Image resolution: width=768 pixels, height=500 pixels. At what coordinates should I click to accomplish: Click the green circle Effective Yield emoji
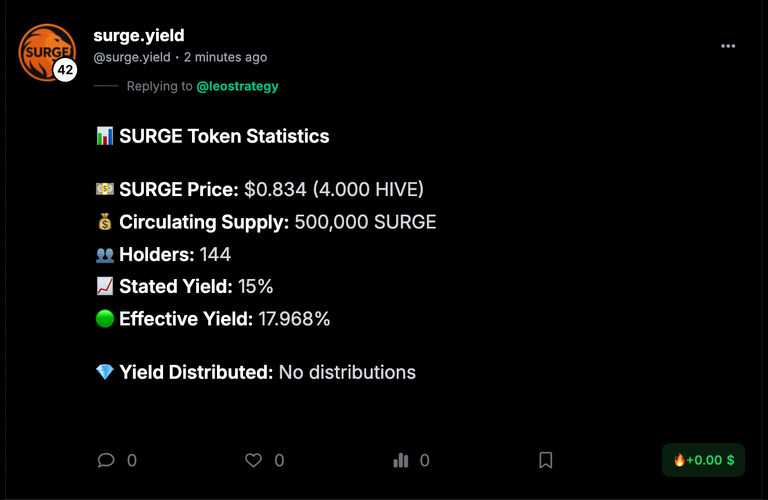tap(105, 319)
